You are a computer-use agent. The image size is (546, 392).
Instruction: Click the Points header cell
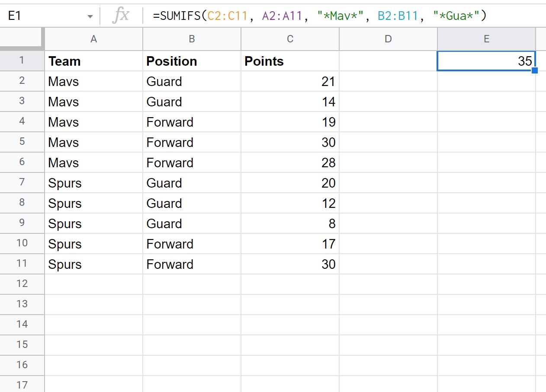[x=290, y=61]
